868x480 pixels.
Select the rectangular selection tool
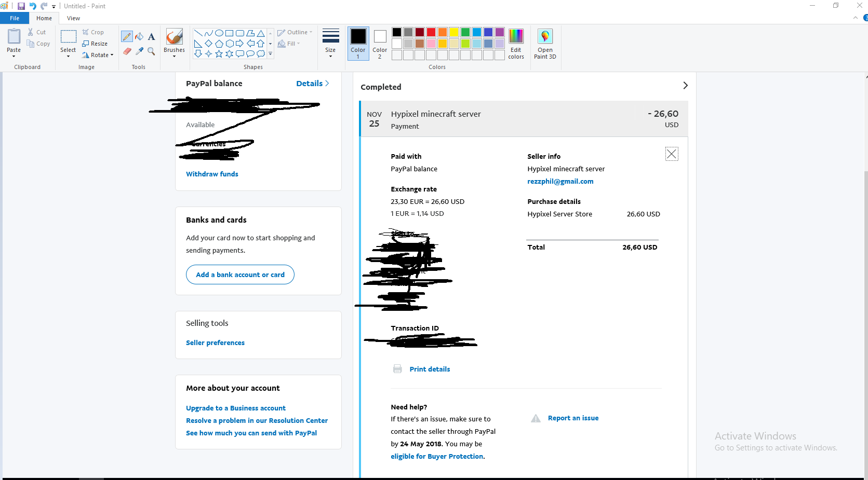(x=68, y=36)
